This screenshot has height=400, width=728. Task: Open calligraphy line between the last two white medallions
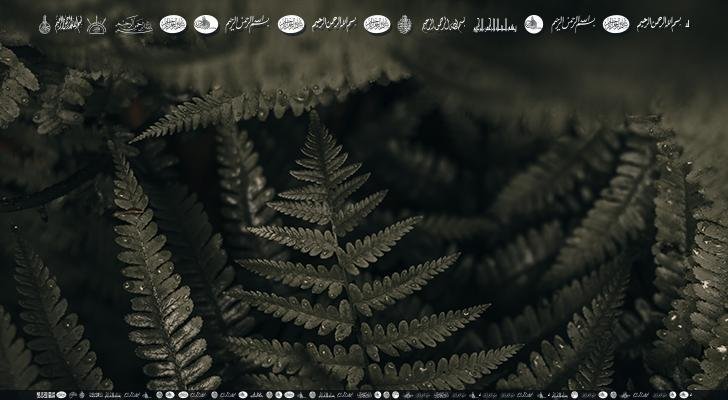pyautogui.click(x=574, y=23)
